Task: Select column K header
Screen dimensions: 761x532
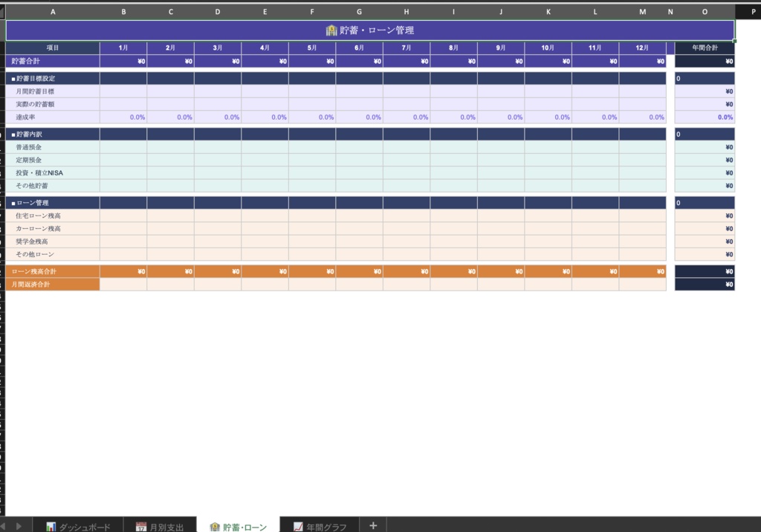Action: click(x=548, y=12)
